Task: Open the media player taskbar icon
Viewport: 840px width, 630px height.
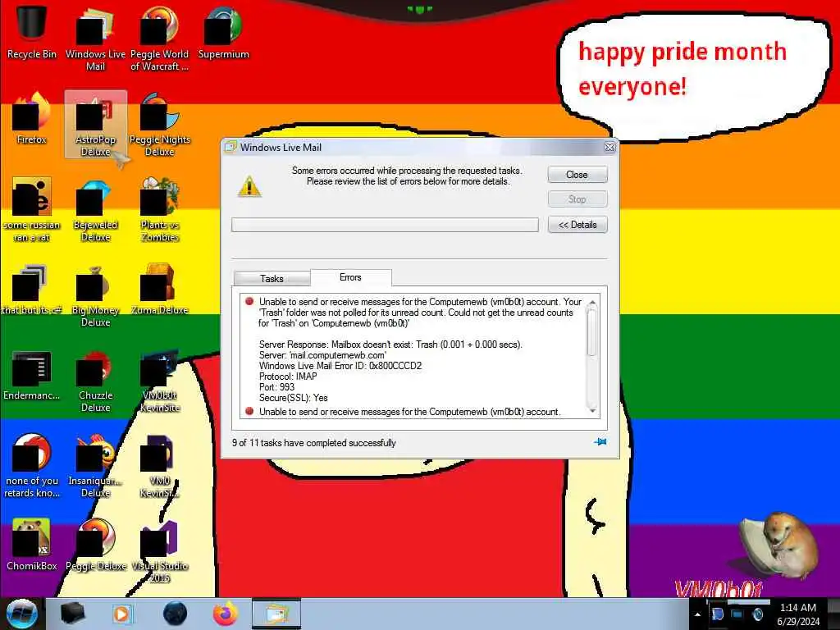Action: [x=121, y=614]
